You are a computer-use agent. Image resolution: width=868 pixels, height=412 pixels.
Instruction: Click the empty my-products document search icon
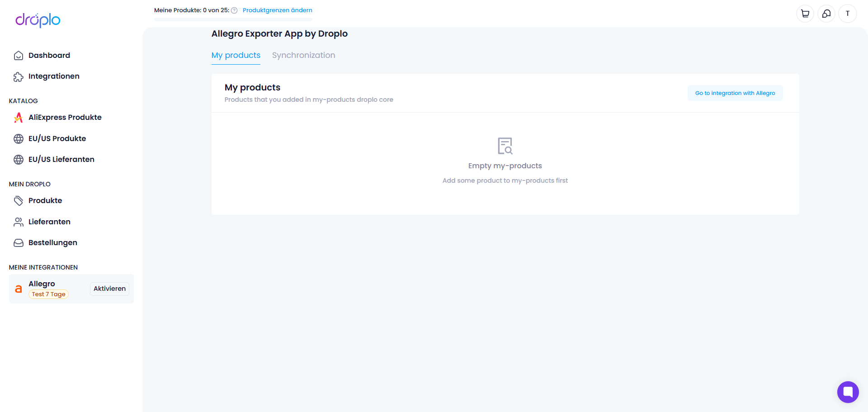(505, 146)
